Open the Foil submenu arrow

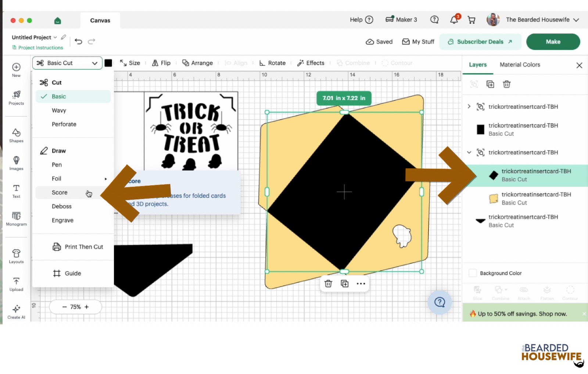[106, 179]
